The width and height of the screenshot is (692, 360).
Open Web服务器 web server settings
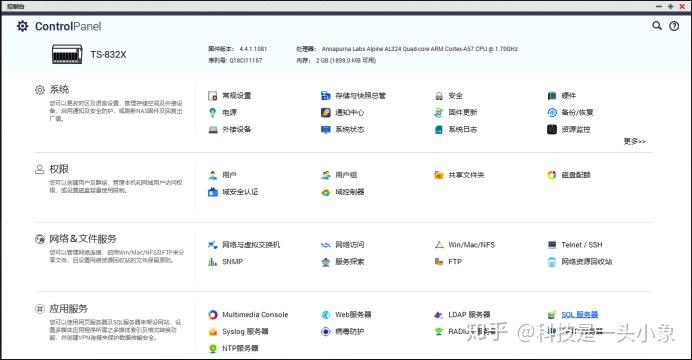[x=346, y=315]
